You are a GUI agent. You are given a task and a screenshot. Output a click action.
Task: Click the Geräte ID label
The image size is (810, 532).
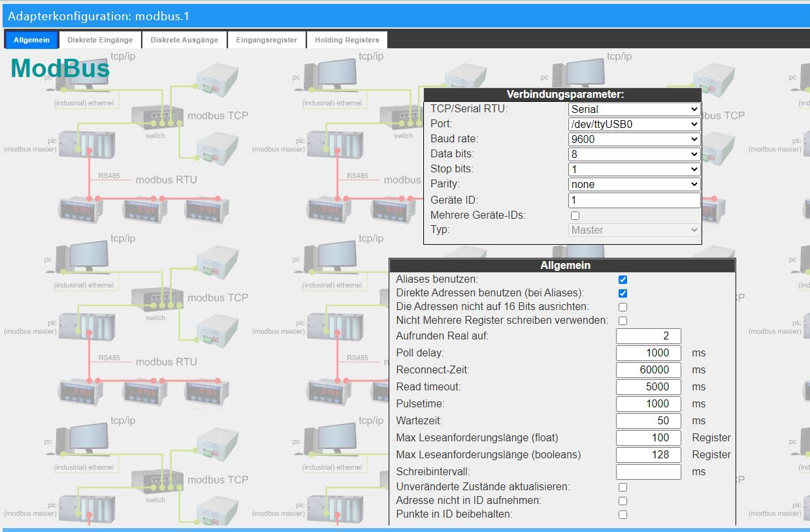pyautogui.click(x=455, y=200)
